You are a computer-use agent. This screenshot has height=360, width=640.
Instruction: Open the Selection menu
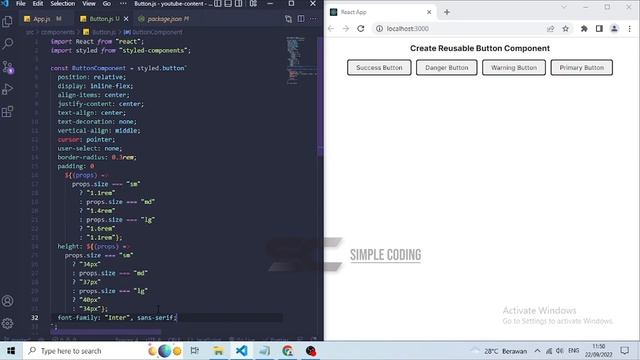point(62,4)
